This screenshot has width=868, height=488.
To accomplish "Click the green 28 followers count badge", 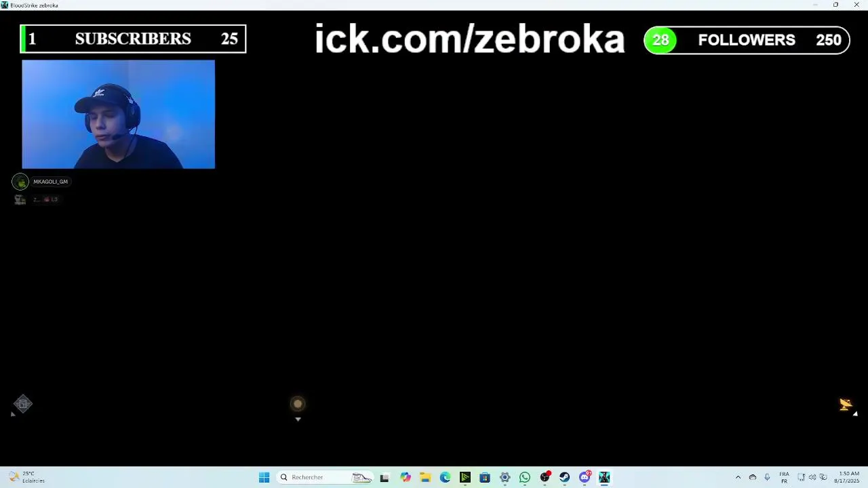I will (x=660, y=40).
